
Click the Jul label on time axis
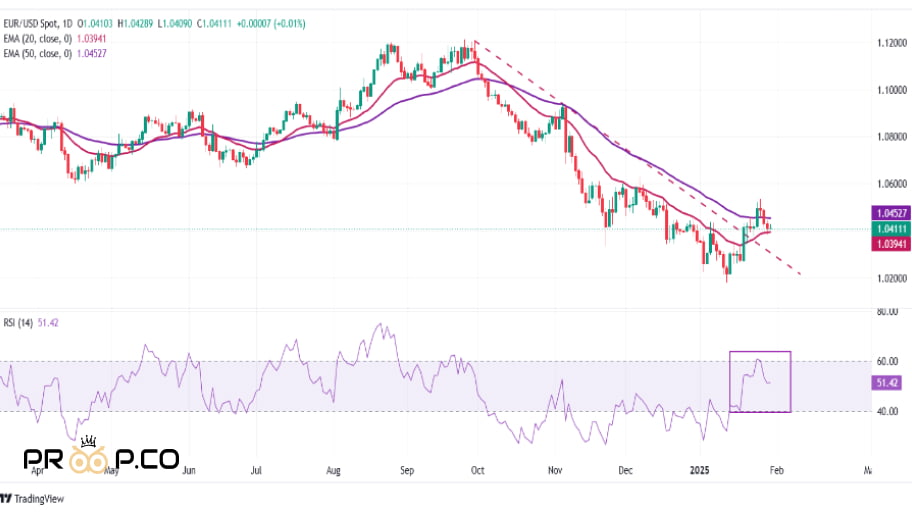tap(256, 471)
